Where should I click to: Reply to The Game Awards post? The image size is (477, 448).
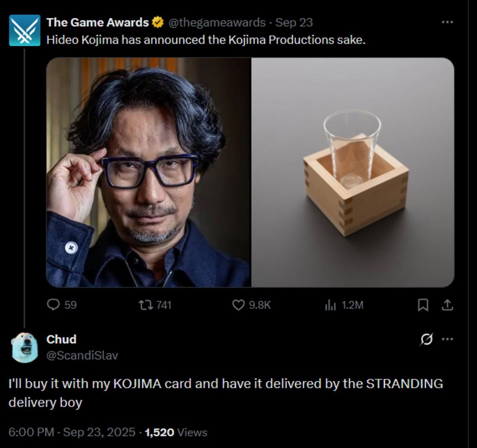click(54, 305)
